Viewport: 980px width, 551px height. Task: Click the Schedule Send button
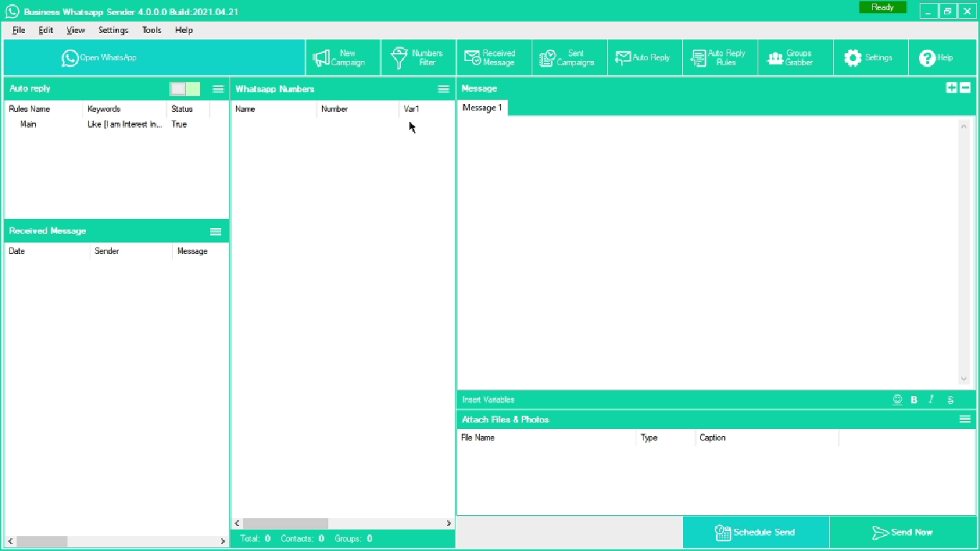[x=757, y=532]
